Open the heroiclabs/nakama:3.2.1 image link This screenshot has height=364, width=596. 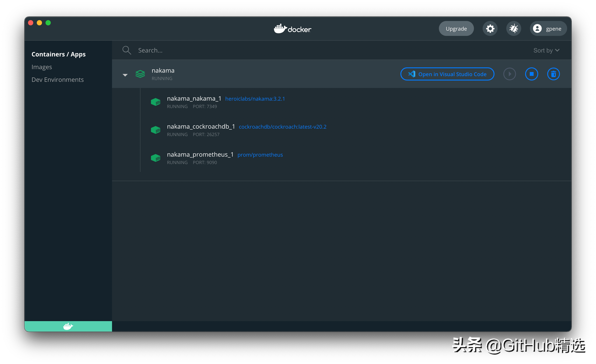255,99
